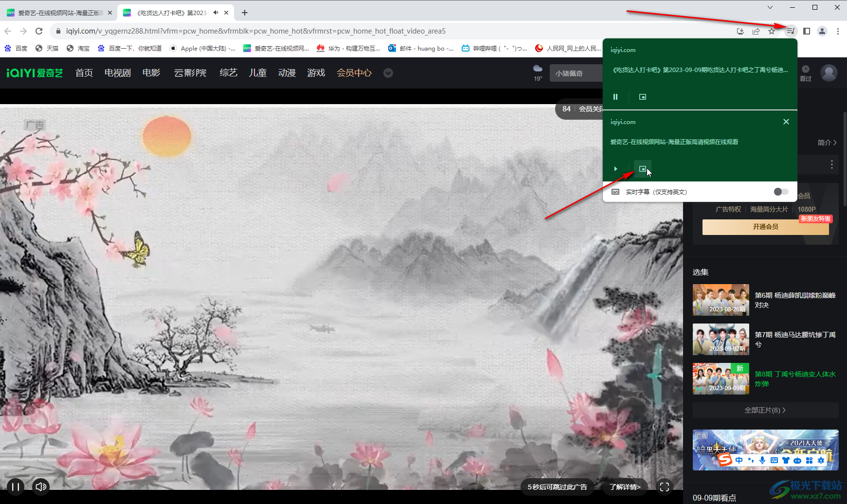The image size is (847, 504).
Task: Click Sogou voice input microphone icon
Action: tap(762, 460)
